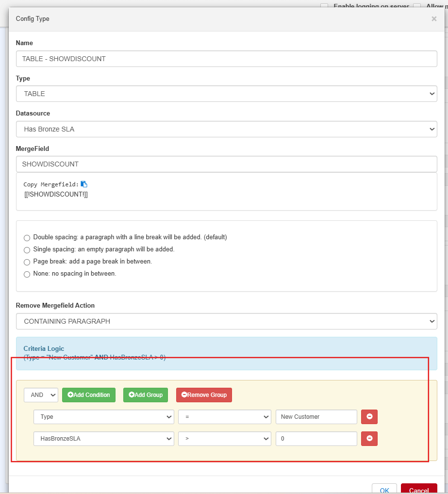This screenshot has height=494, width=448.
Task: Open the equals operator dropdown
Action: point(225,417)
